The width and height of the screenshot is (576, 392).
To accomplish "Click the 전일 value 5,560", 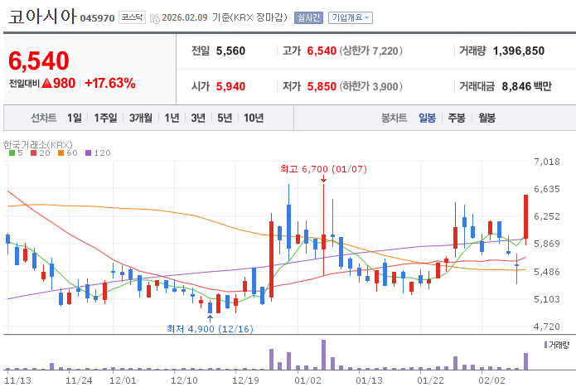I will coord(230,51).
